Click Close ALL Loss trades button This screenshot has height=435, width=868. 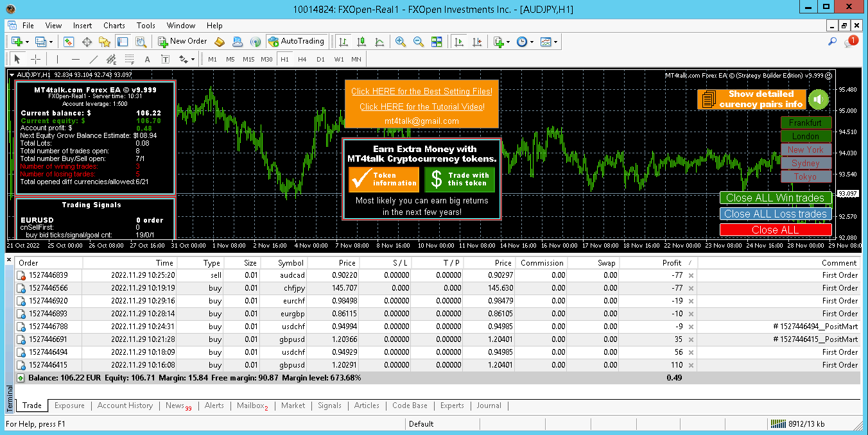click(x=776, y=214)
